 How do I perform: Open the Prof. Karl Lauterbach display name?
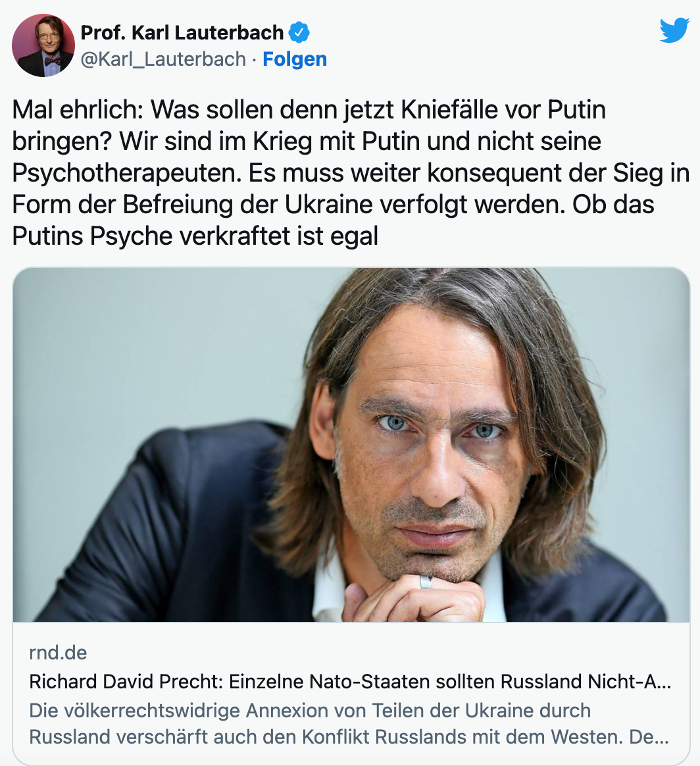point(182,33)
